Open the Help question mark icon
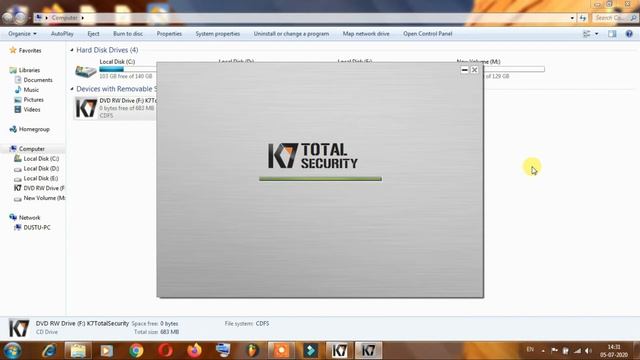This screenshot has height=360, width=640. pos(629,34)
